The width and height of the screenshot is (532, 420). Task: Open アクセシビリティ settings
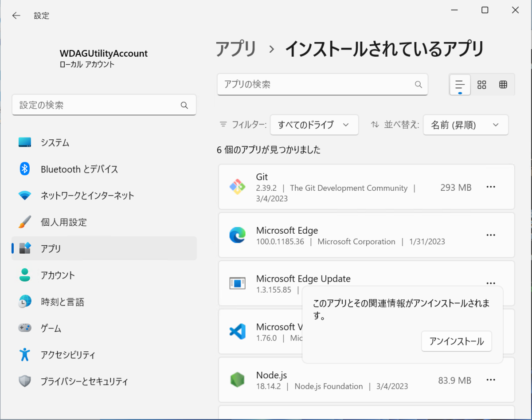[104, 355]
